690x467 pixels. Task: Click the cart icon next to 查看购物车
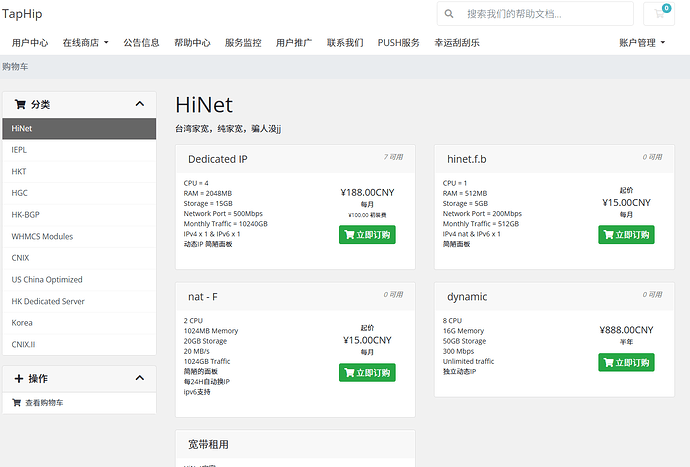17,402
